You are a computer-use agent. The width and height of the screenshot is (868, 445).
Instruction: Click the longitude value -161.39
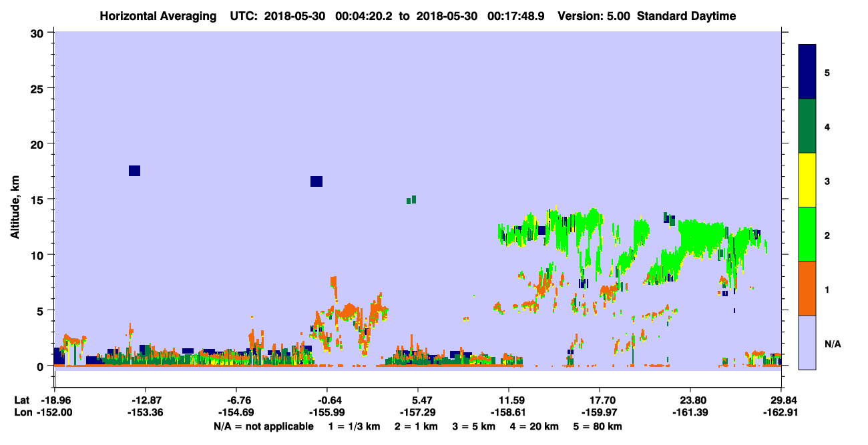click(x=690, y=412)
